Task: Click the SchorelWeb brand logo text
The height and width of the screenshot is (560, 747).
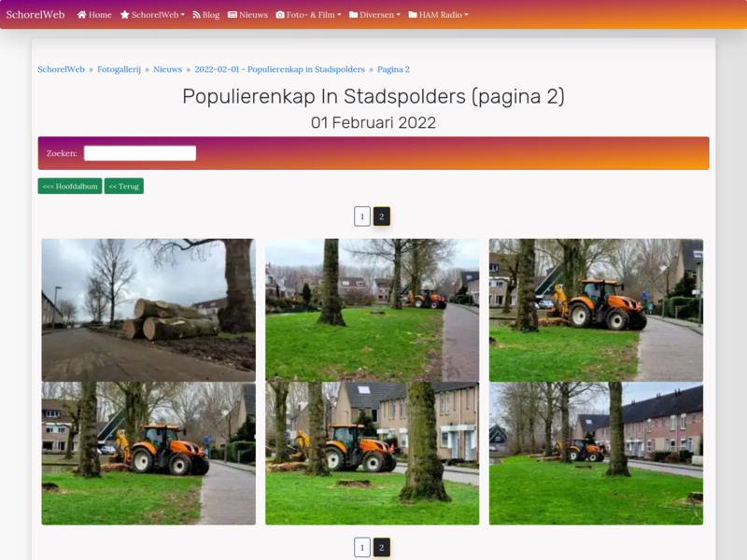Action: click(x=35, y=15)
